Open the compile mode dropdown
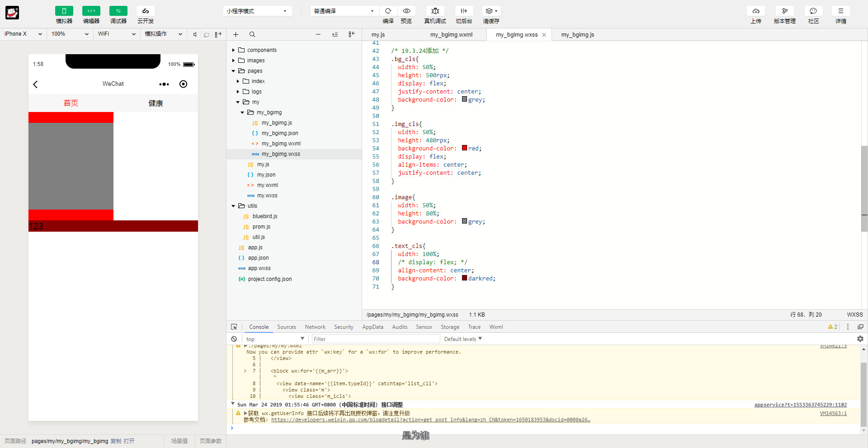The width and height of the screenshot is (868, 448). pos(344,11)
